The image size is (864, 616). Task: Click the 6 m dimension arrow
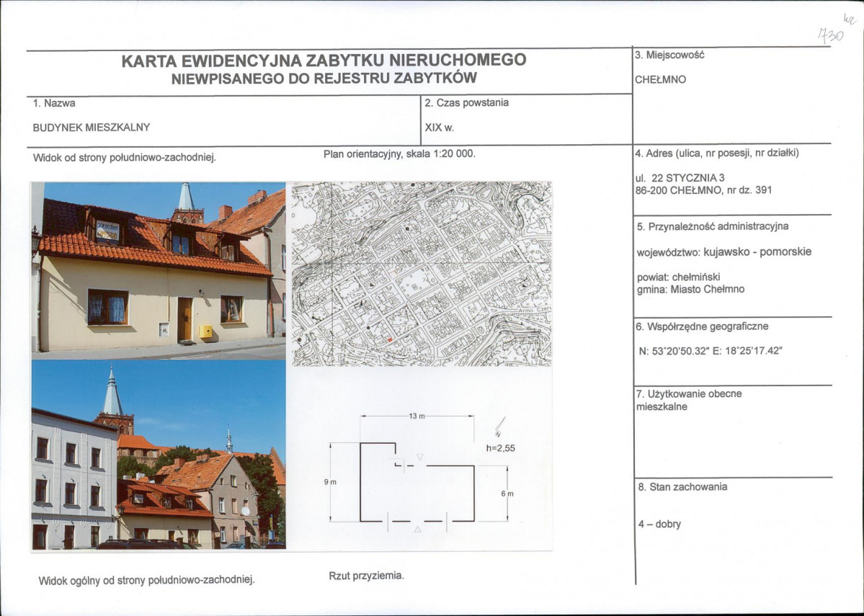tap(506, 493)
